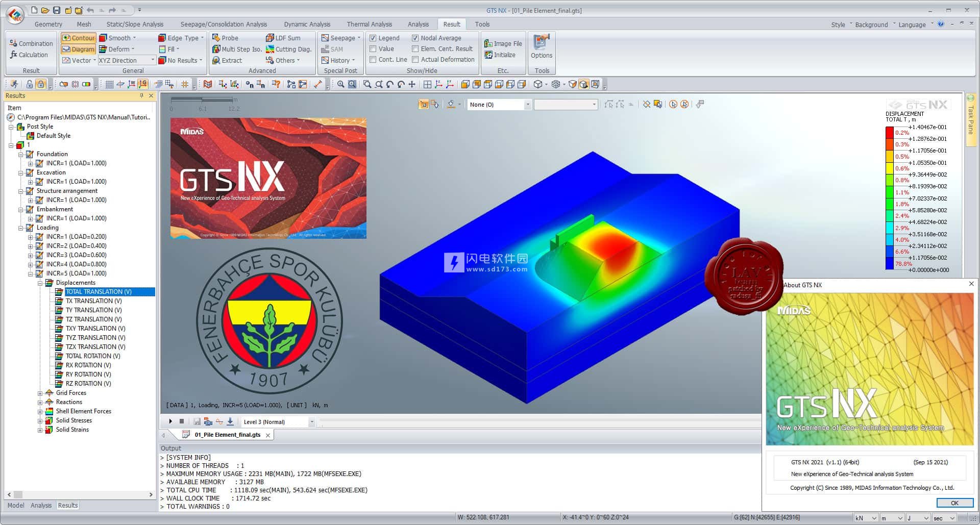Play the result animation

click(x=170, y=421)
